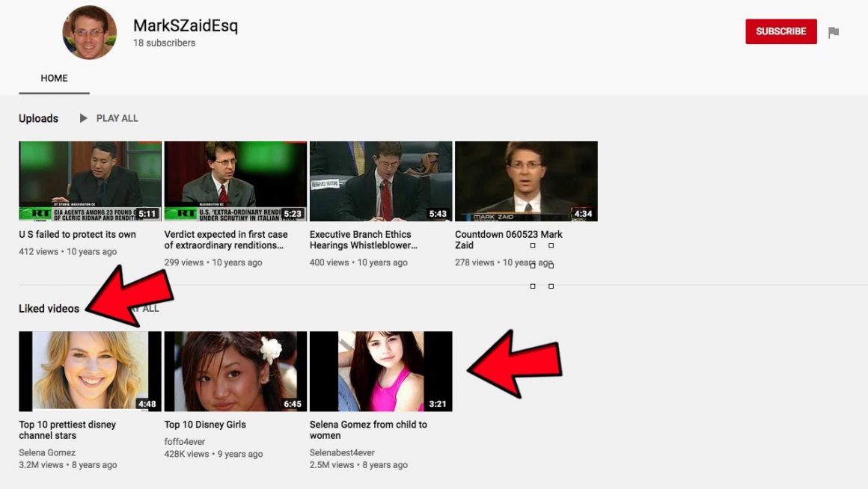
Task: Play the 5:43 Executive Branch Ethics thumbnail
Action: [x=380, y=181]
